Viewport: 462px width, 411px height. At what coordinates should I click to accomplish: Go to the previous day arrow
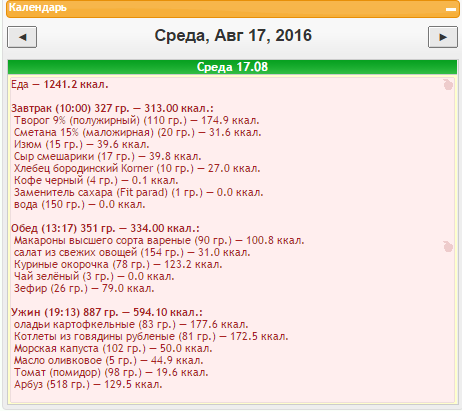click(22, 37)
